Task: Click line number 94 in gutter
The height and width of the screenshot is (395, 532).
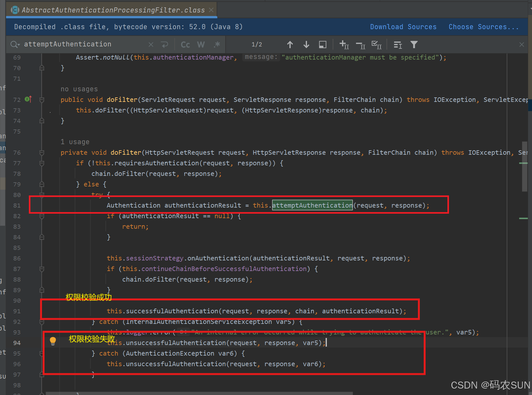Action: pyautogui.click(x=17, y=343)
